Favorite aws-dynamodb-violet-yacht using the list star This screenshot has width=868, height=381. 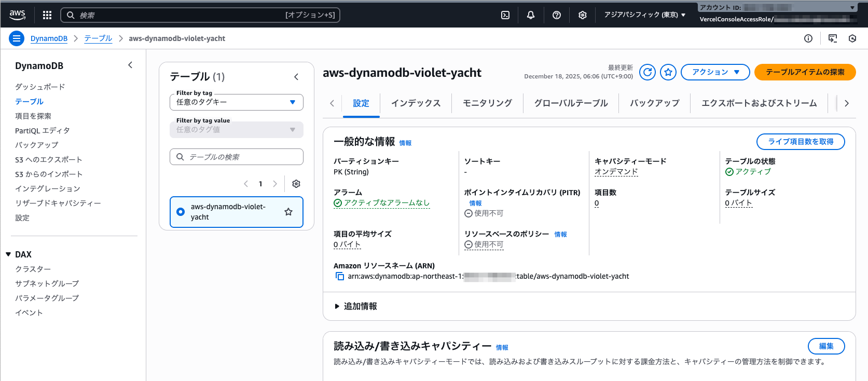click(288, 212)
